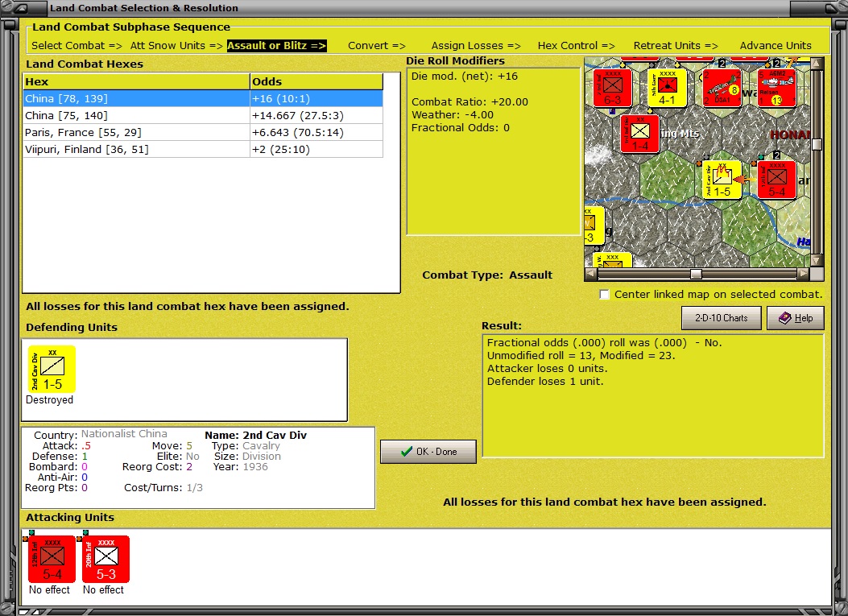Viewport: 848px width, 616px height.
Task: Click the 6-3 infantry counter on the map
Action: (x=612, y=88)
